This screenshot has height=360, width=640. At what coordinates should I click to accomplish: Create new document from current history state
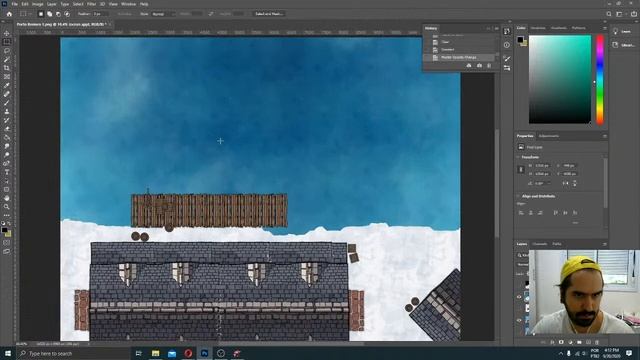tap(469, 66)
